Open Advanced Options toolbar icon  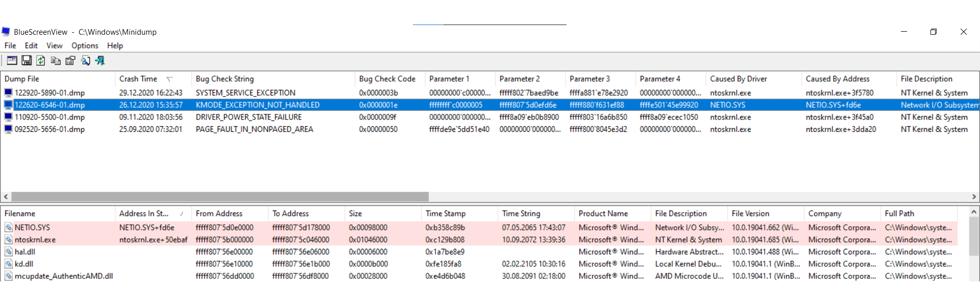click(12, 61)
